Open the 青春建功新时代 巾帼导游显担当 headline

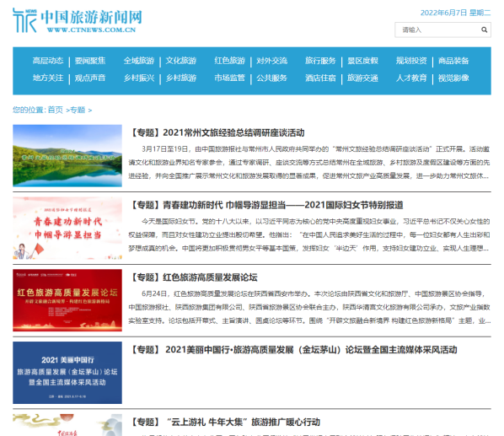point(266,205)
